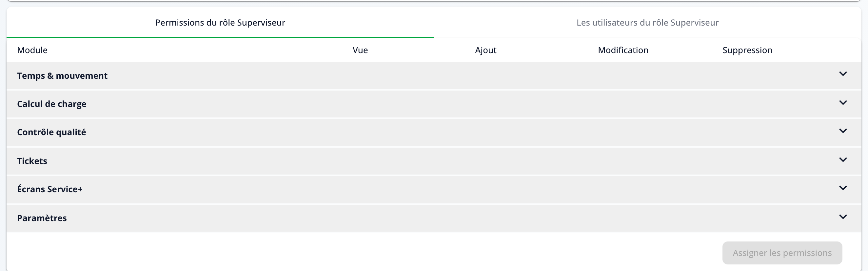
Task: Click the Module column header
Action: [x=32, y=50]
